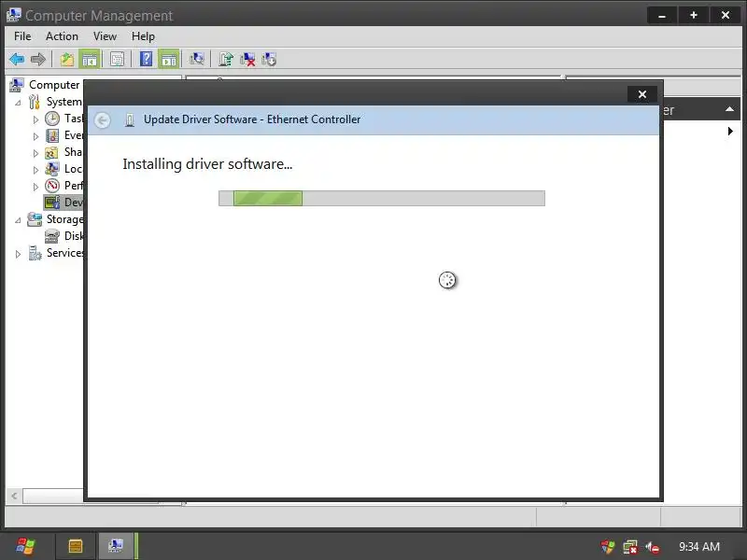This screenshot has width=747, height=560.
Task: Click Scan for hardware changes icon
Action: point(197,60)
